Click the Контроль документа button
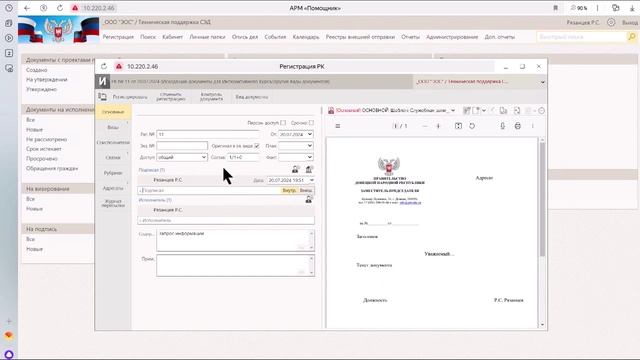 (x=211, y=97)
